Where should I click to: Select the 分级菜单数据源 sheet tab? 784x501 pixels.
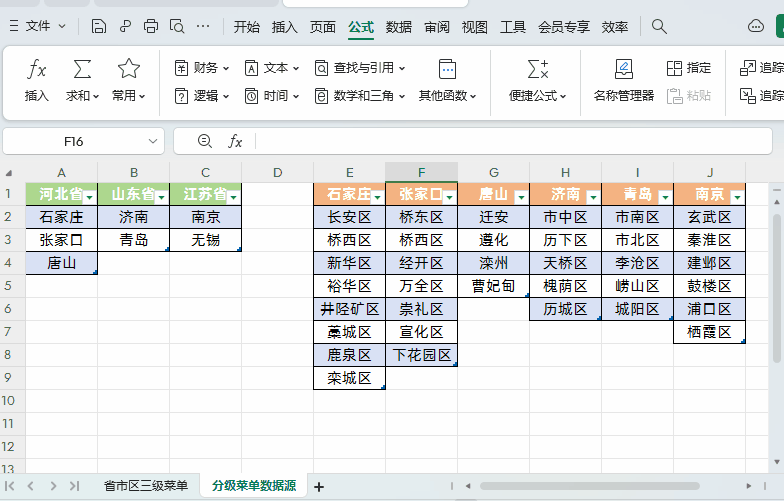[x=254, y=486]
